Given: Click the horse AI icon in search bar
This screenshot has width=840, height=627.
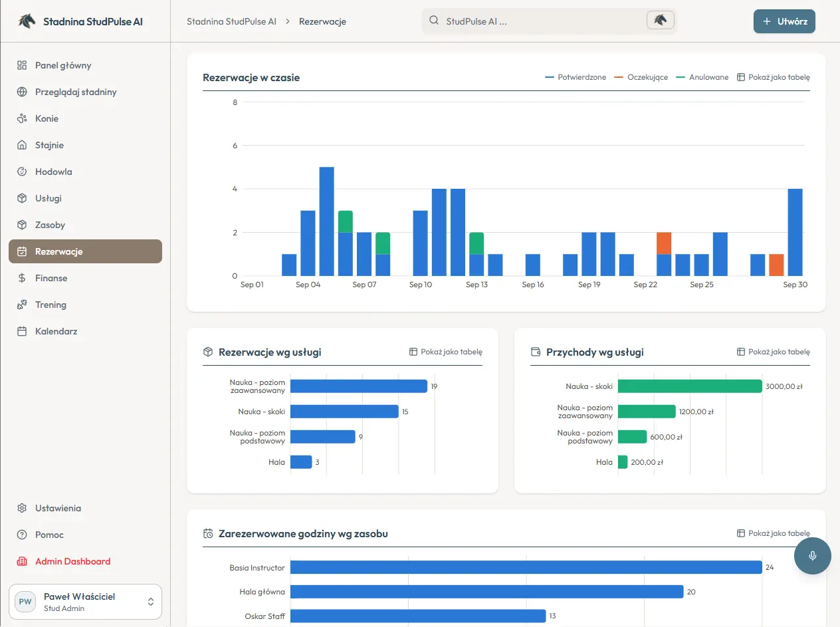Looking at the screenshot, I should tap(660, 21).
